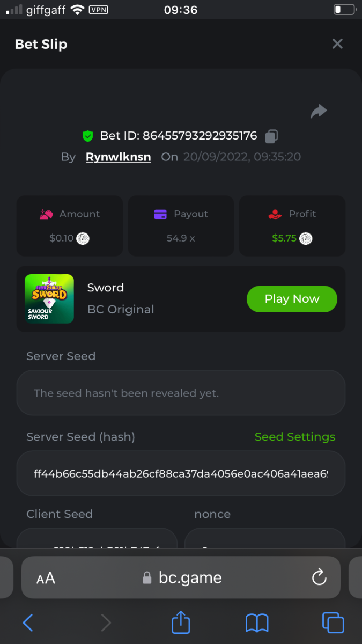The height and width of the screenshot is (644, 362).
Task: Reload the page in Safari
Action: [319, 577]
